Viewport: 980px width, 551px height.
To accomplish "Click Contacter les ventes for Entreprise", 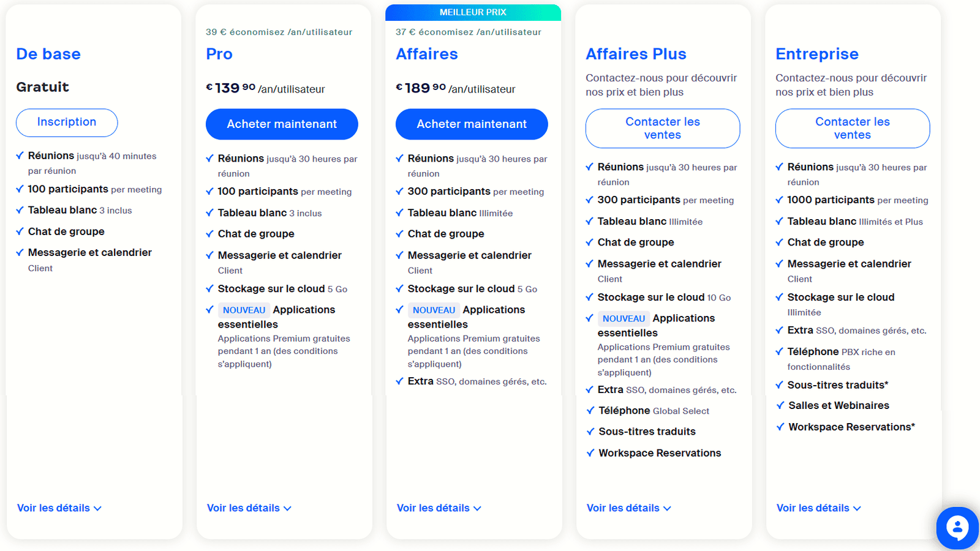I will click(x=853, y=129).
